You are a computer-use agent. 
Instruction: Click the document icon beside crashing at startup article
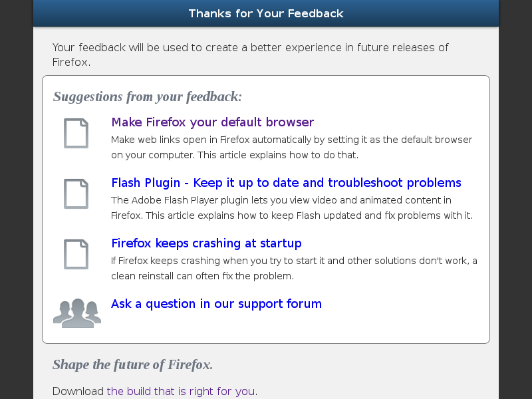pos(76,254)
